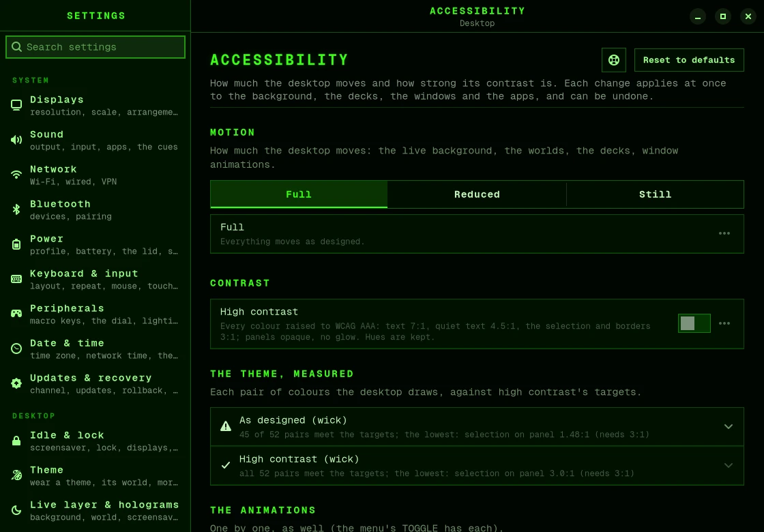This screenshot has width=764, height=532.
Task: Open High contrast row's three-dot menu
Action: [x=724, y=323]
